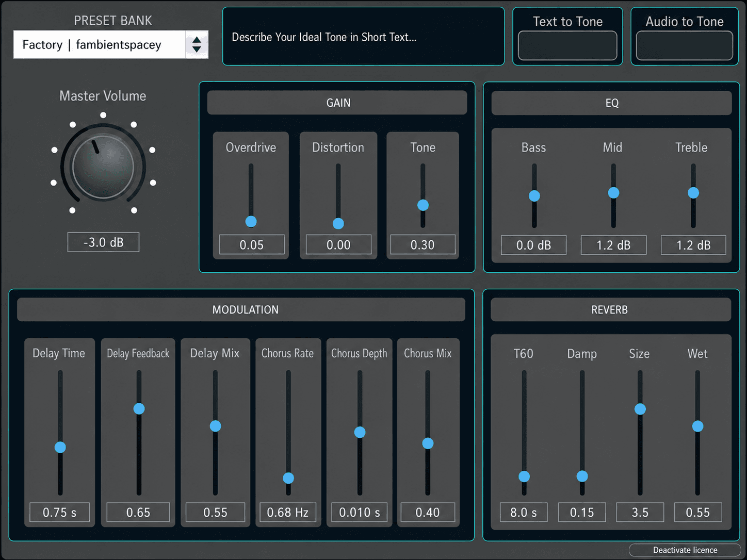This screenshot has width=747, height=560.
Task: Click the Distortion slider handle
Action: click(x=338, y=223)
